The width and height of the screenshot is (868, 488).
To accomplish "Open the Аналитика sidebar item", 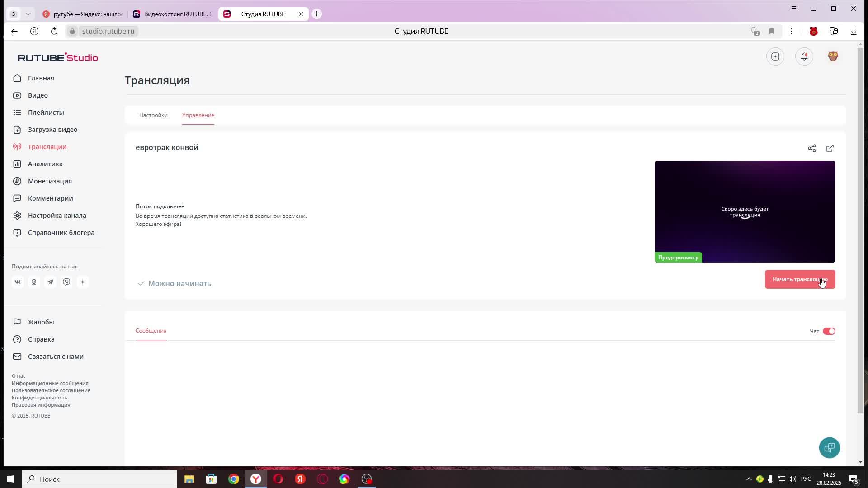I will pyautogui.click(x=45, y=164).
